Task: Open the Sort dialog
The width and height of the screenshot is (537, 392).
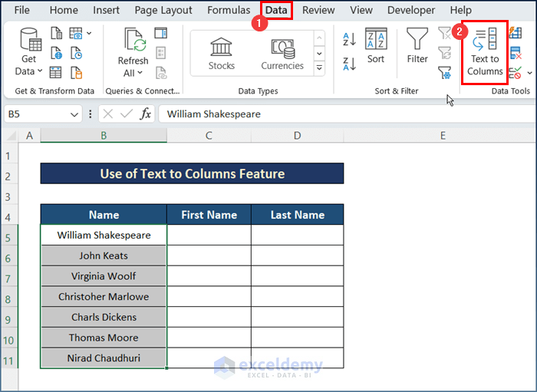Action: click(376, 46)
